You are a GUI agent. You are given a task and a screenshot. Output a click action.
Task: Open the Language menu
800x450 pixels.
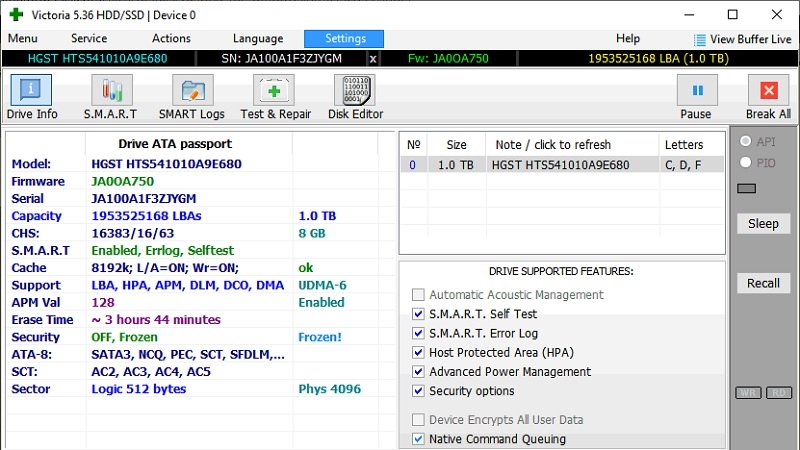coord(257,39)
